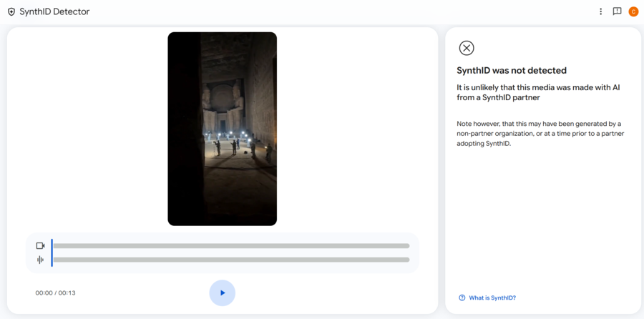Click the circled X not-detected icon
The height and width of the screenshot is (319, 644).
(x=467, y=48)
